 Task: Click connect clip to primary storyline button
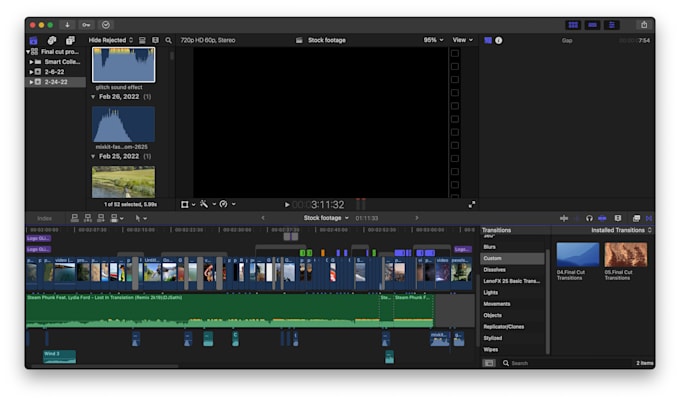pyautogui.click(x=75, y=218)
